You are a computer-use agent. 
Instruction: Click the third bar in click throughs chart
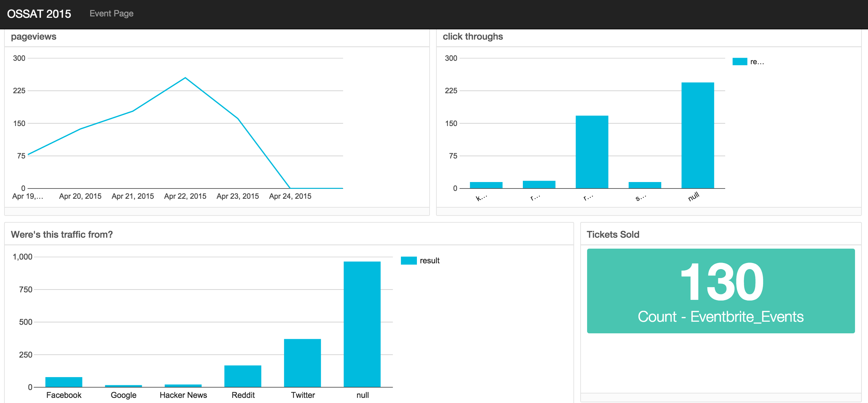point(592,152)
